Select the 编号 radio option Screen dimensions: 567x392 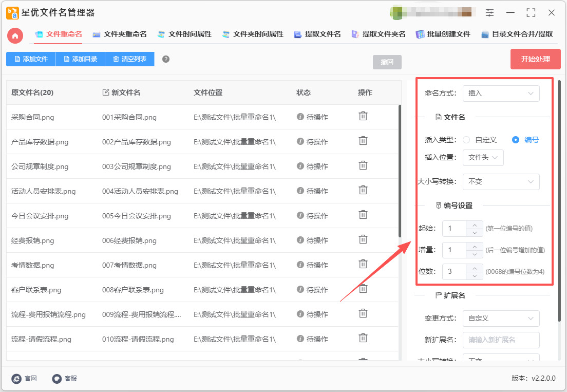[x=516, y=140]
